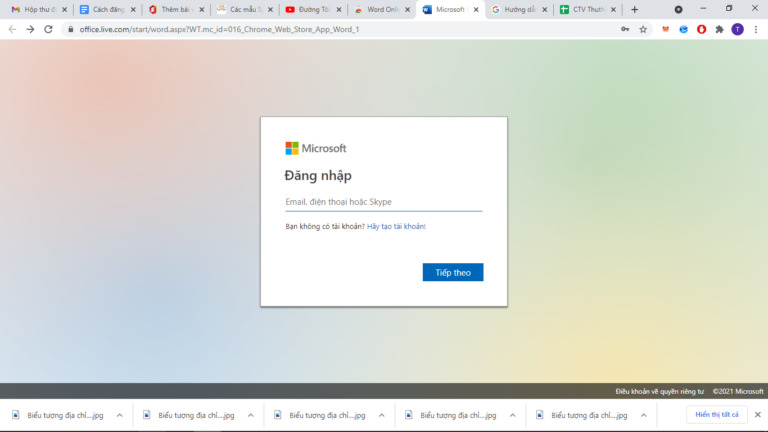Open the Hãy tạo tài khoản link
Screen dimensions: 768x432
[x=396, y=226]
